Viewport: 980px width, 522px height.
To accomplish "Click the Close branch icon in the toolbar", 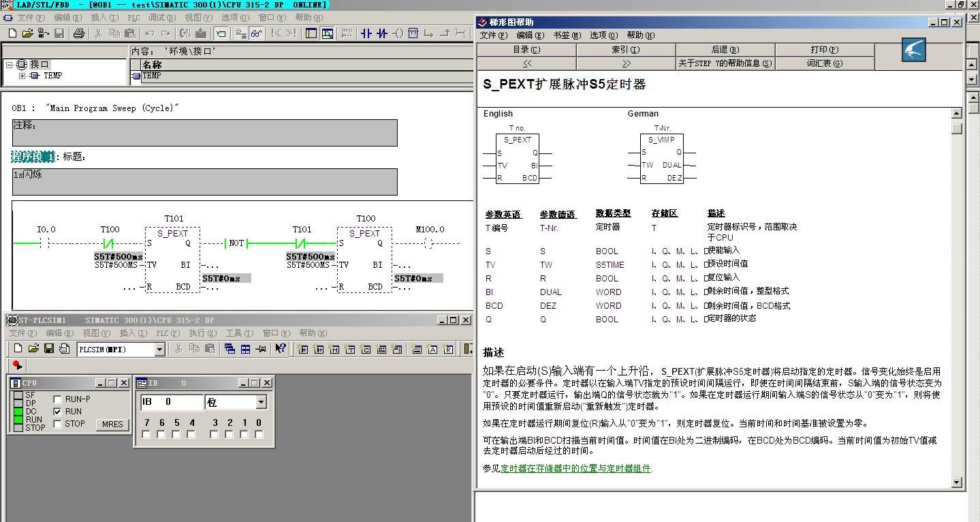I will pyautogui.click(x=445, y=33).
